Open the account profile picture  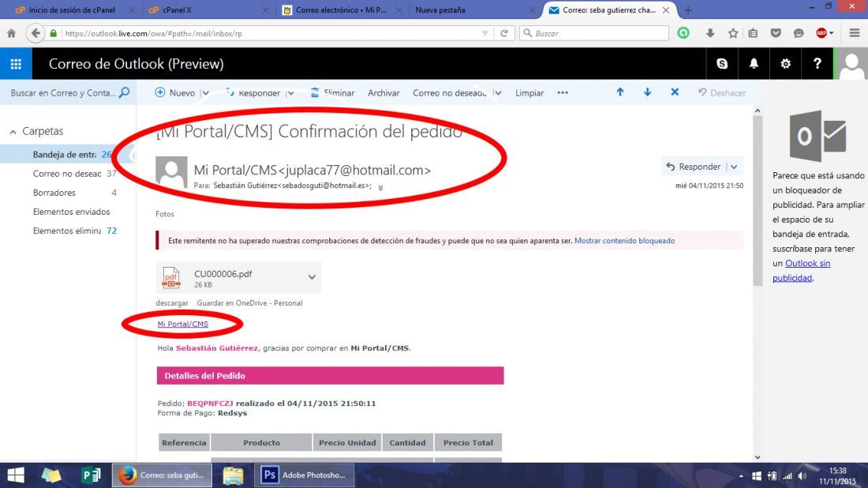851,64
